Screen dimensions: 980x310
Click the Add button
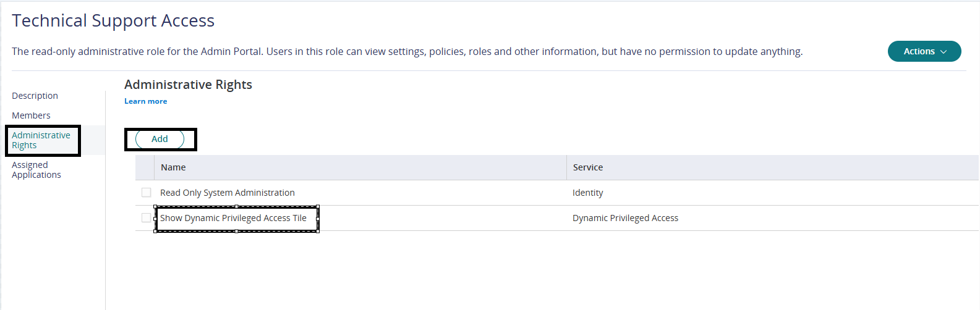[160, 139]
